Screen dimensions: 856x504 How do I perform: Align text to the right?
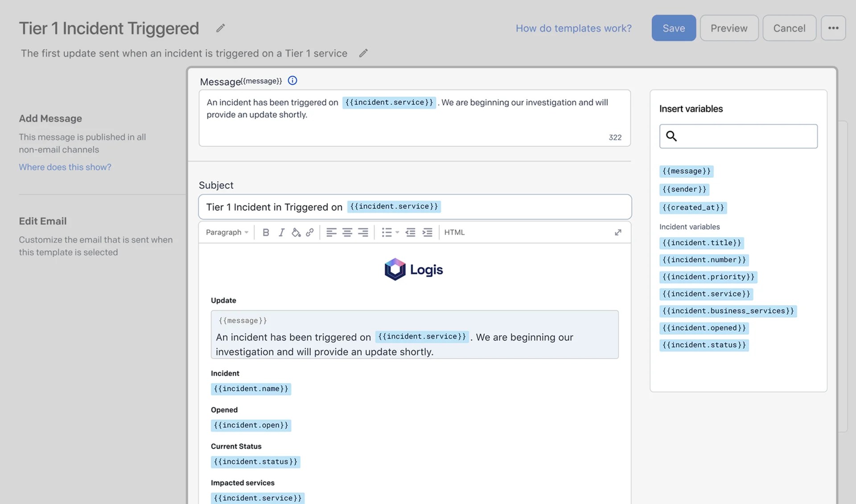click(363, 232)
